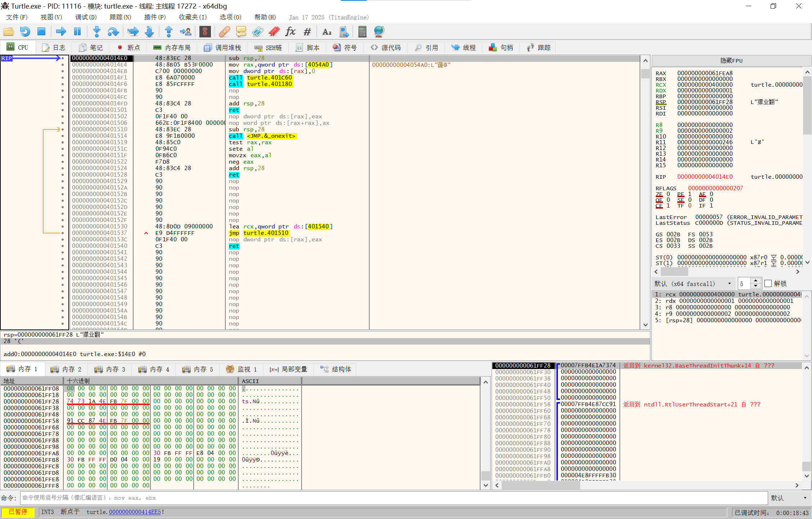The image size is (812, 519).
Task: Decrease the argument count stepper
Action: pos(755,286)
